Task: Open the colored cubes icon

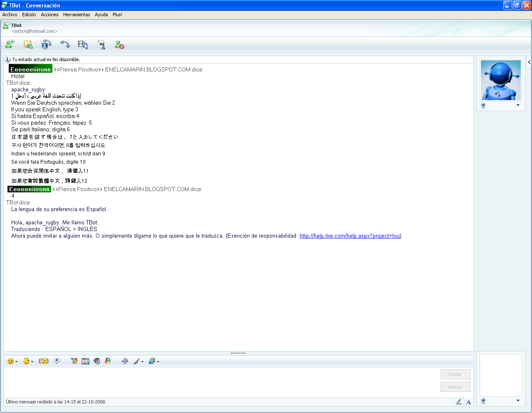Action: click(108, 361)
